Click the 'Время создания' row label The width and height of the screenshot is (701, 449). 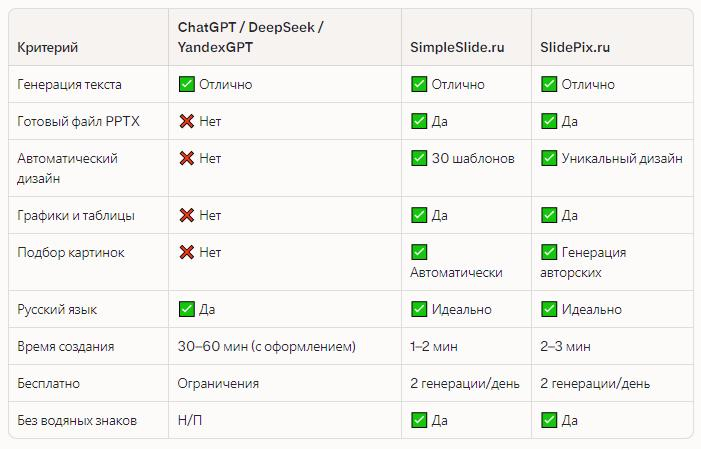pos(66,346)
